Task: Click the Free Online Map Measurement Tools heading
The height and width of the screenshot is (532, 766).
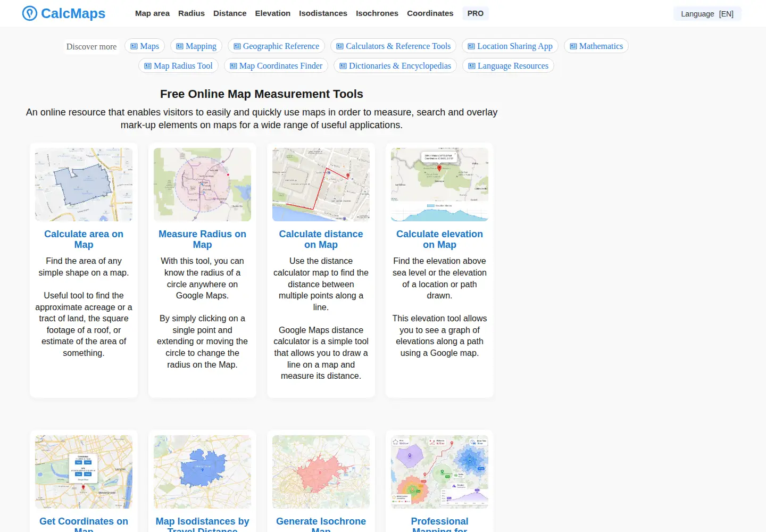Action: (x=262, y=94)
